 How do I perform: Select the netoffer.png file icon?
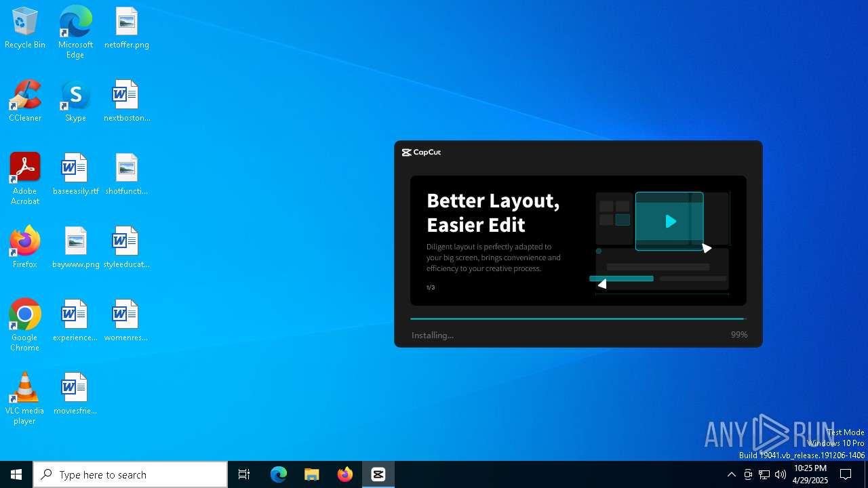[x=126, y=28]
